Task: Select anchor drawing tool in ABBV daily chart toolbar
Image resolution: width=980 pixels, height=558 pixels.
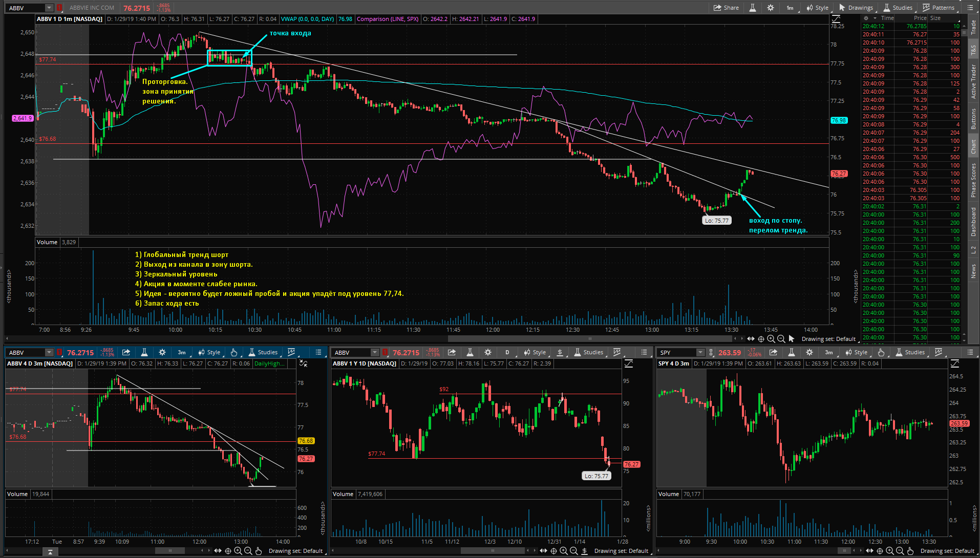Action: [560, 352]
